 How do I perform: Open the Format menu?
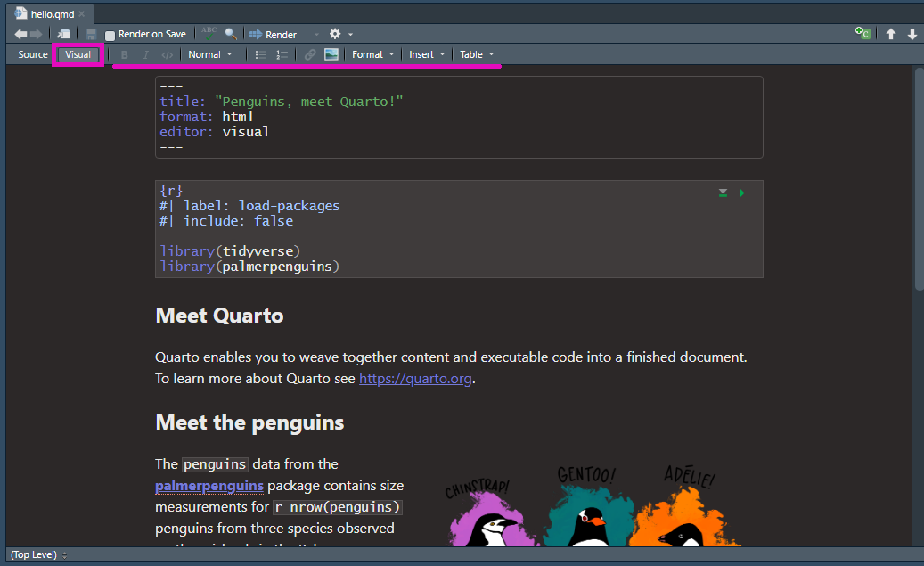click(372, 54)
